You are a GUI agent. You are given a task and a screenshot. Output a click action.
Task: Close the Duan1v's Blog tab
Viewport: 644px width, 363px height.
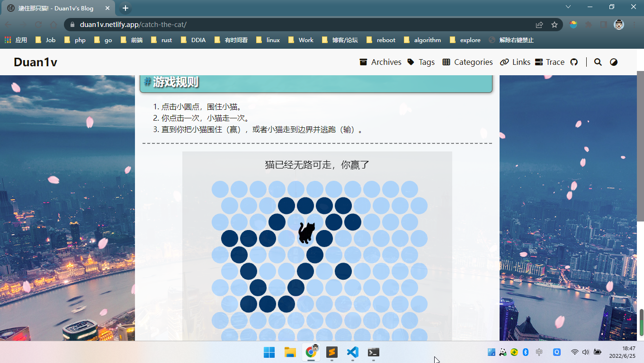(x=107, y=9)
